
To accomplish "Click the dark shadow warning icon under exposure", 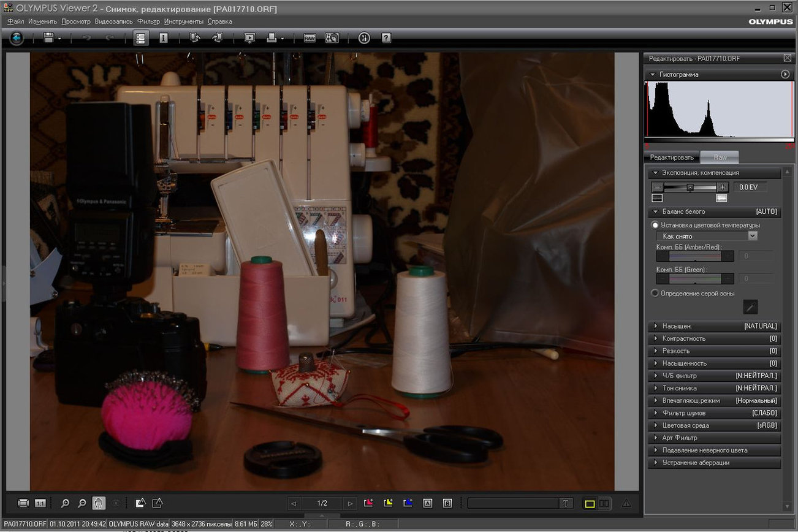I will (x=657, y=198).
